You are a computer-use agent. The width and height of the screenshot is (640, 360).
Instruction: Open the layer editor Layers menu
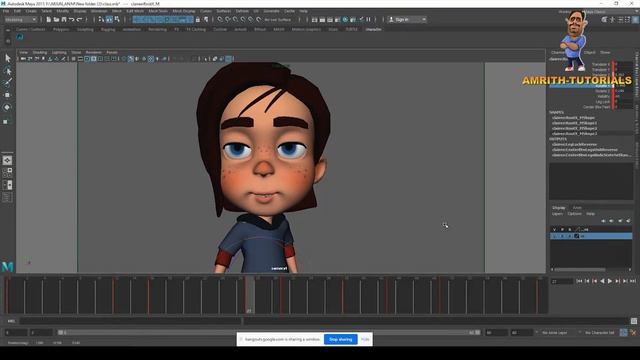pyautogui.click(x=557, y=213)
